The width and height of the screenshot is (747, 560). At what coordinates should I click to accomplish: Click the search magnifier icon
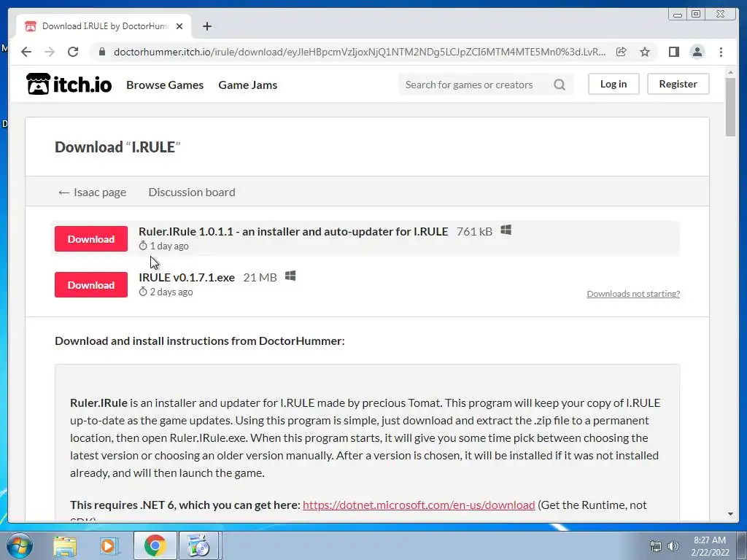tap(560, 85)
